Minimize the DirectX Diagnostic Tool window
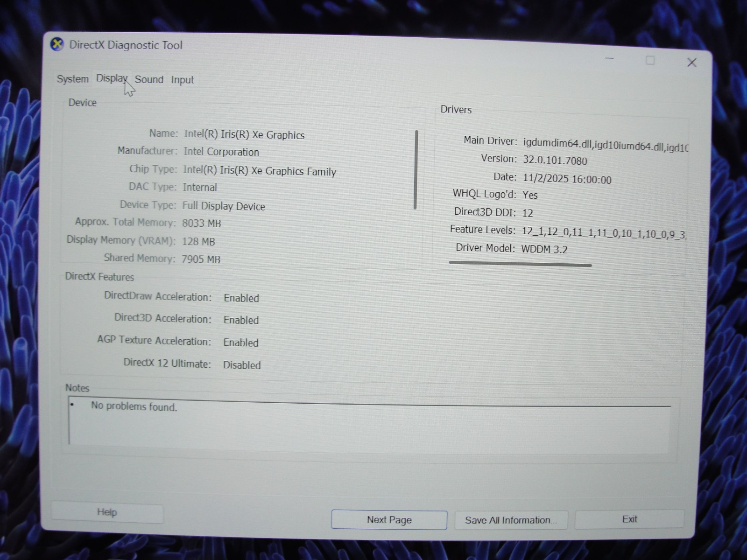Image resolution: width=747 pixels, height=560 pixels. pos(609,59)
